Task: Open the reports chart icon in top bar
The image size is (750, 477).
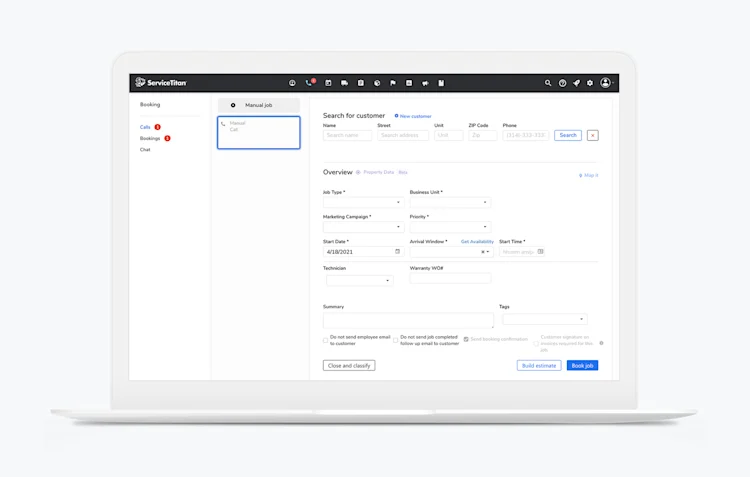Action: 409,83
